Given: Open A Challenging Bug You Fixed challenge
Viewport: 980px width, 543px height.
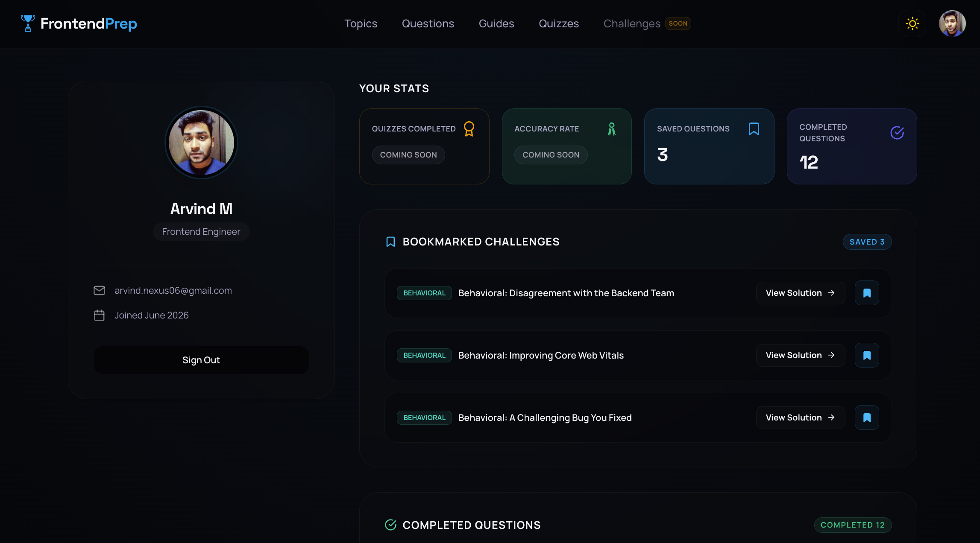Looking at the screenshot, I should click(545, 417).
